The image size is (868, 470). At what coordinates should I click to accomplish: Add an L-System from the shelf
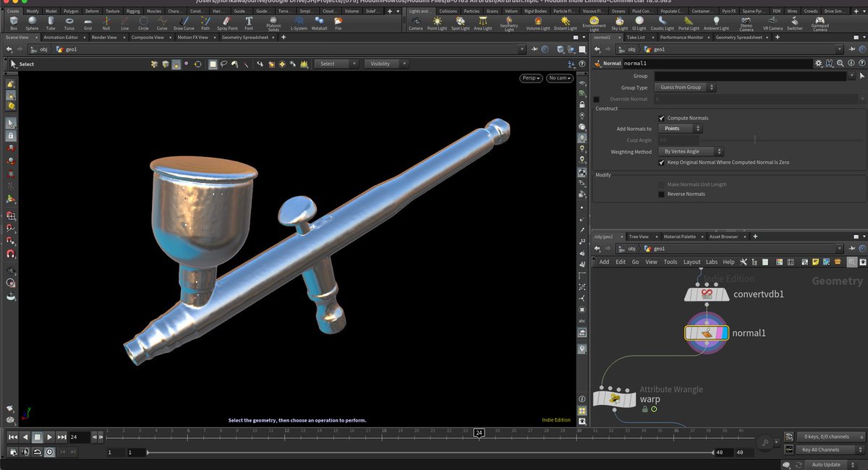(x=299, y=23)
